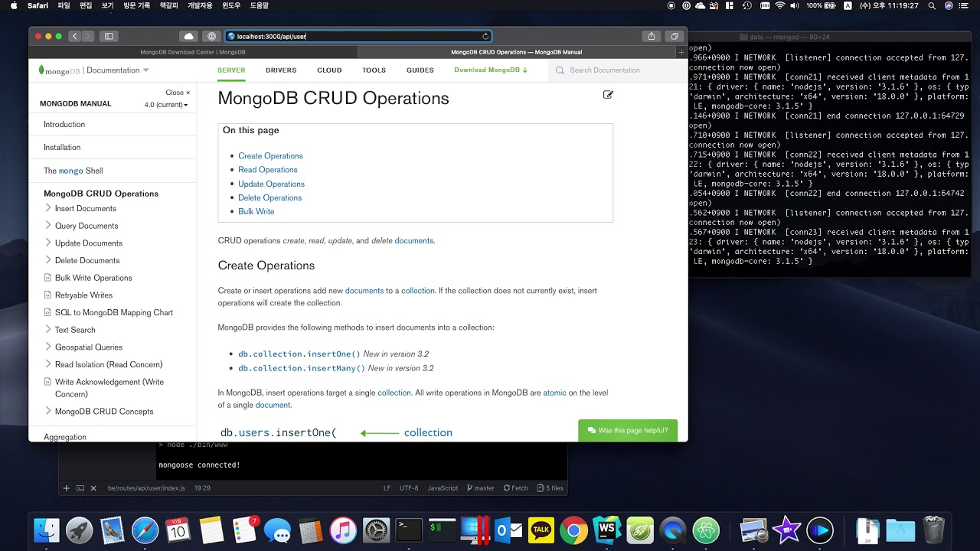
Task: Open iCloud Tabs in Safari toolbar
Action: tap(188, 36)
